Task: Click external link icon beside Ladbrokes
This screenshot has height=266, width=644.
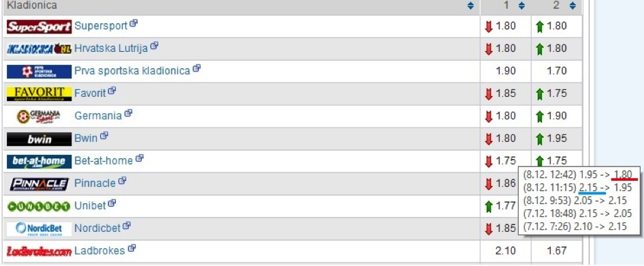Action: click(132, 248)
